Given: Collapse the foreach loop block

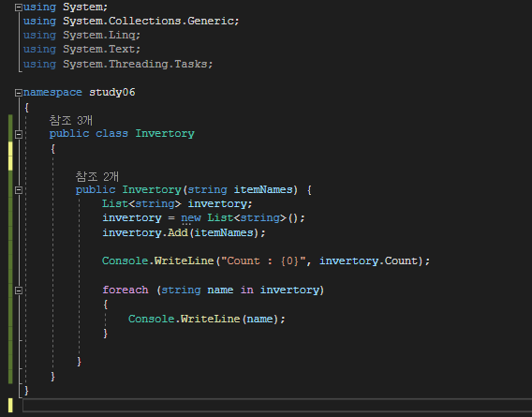Looking at the screenshot, I should pos(19,290).
